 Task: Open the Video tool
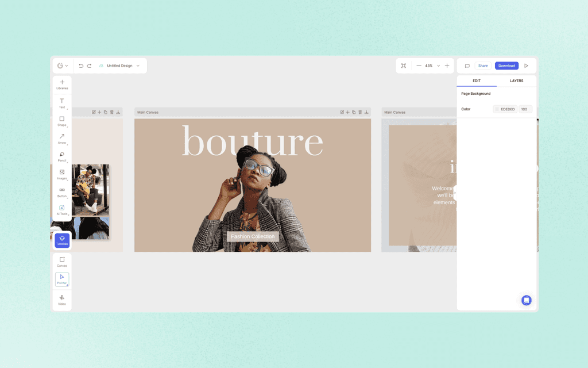61,299
